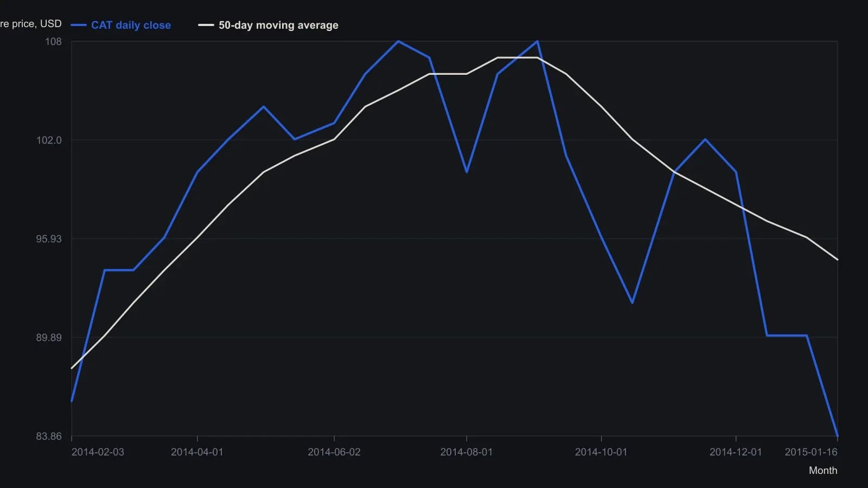
Task: Click the 102.0 y-axis value label
Action: [49, 140]
